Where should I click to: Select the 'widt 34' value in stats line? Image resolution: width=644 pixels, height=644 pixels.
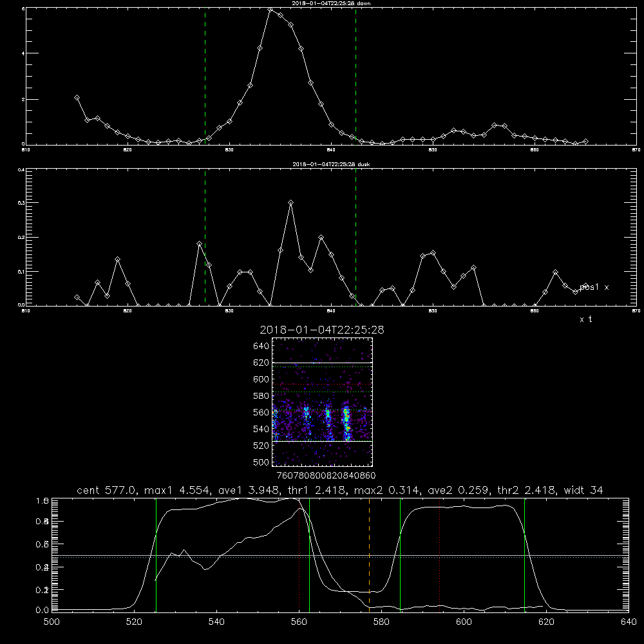[x=583, y=490]
